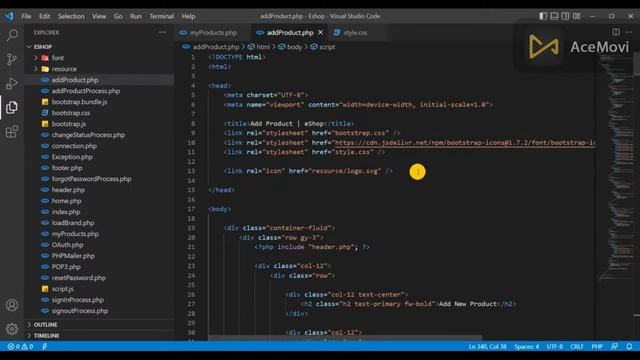640x360 pixels.
Task: Open the Source Control view
Action: (x=12, y=60)
